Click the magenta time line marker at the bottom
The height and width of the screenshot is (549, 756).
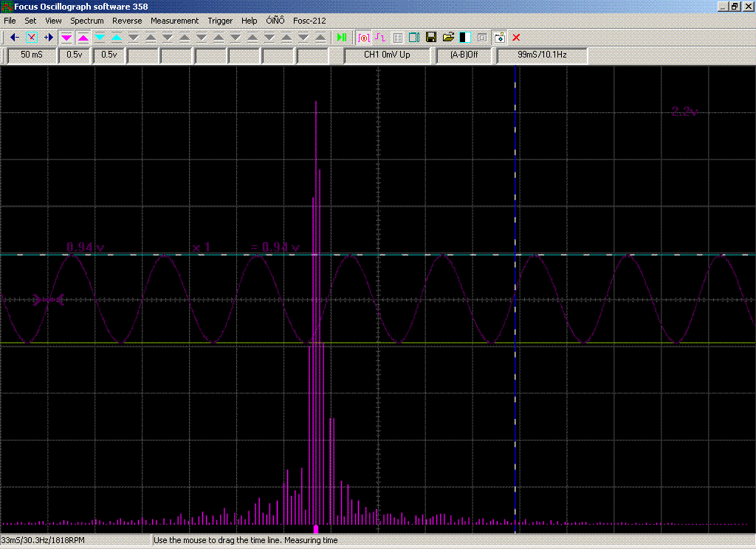[316, 528]
